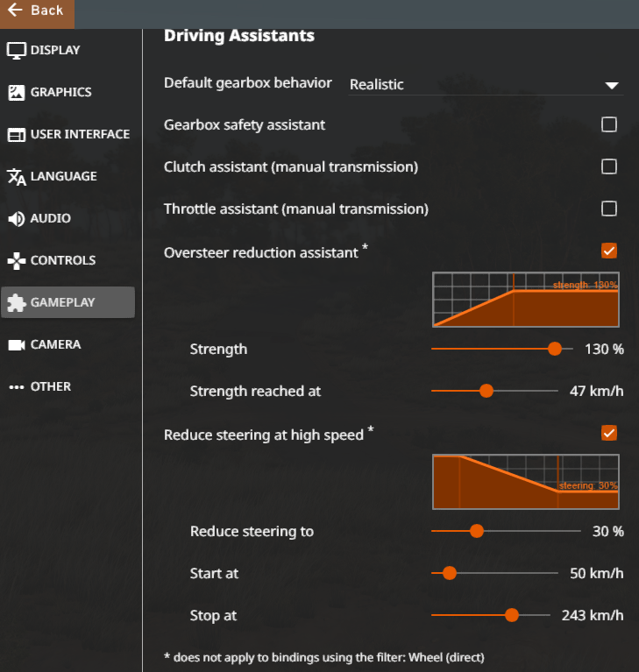Viewport: 639px width, 672px height.
Task: Switch to the Gameplay settings tab
Action: [x=67, y=302]
